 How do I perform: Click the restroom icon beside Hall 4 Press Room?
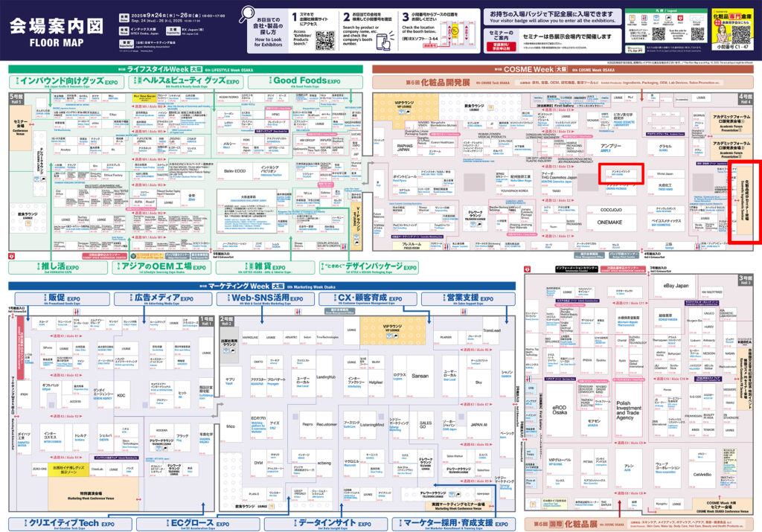pyautogui.click(x=446, y=246)
